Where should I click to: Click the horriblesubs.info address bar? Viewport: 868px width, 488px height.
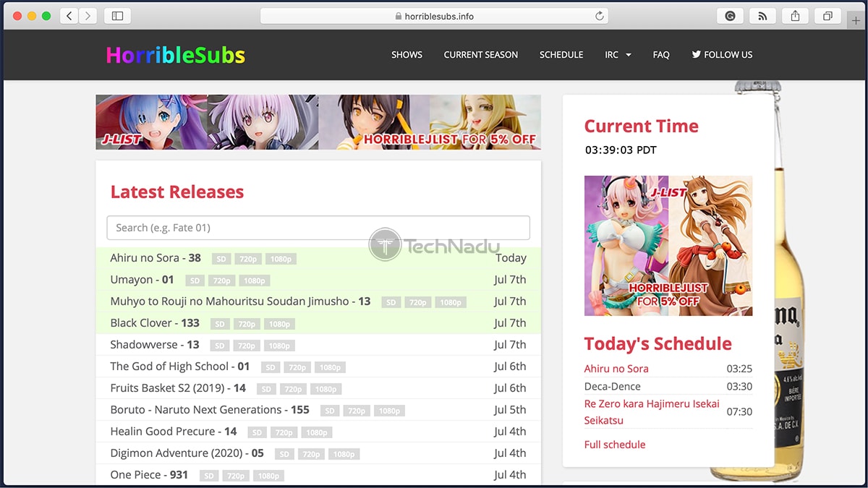(434, 16)
